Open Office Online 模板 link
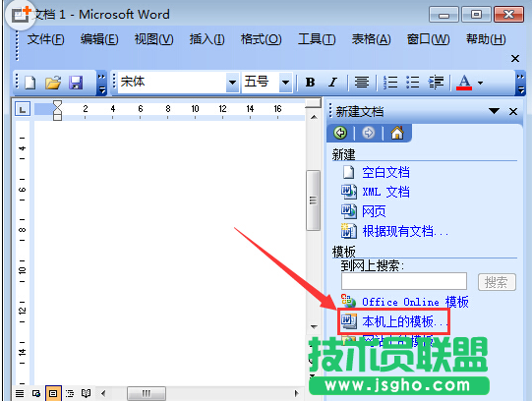The width and height of the screenshot is (532, 401). point(415,302)
